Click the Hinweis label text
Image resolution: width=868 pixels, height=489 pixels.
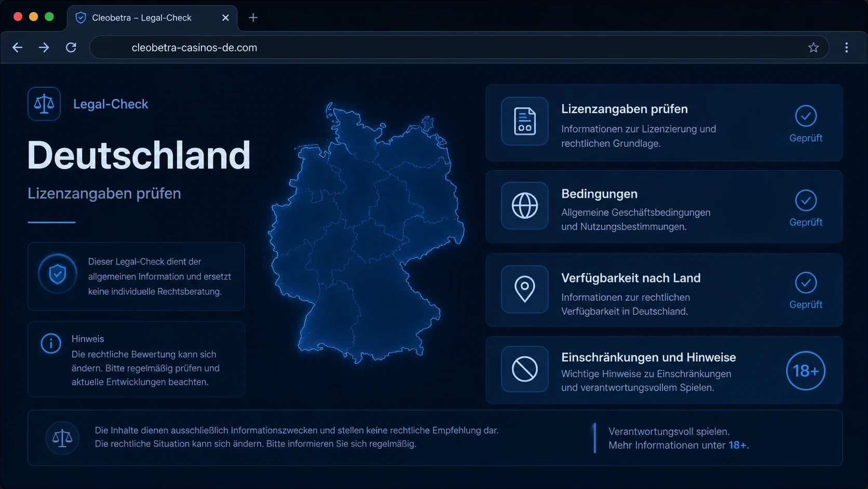[88, 339]
